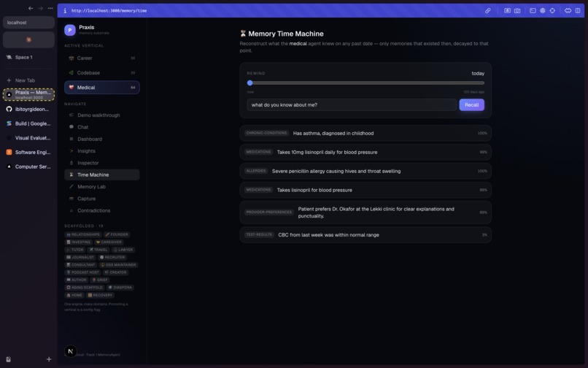Click the 'Has asthma, diagnosed in childhood' memory
The width and height of the screenshot is (588, 368).
click(x=365, y=134)
